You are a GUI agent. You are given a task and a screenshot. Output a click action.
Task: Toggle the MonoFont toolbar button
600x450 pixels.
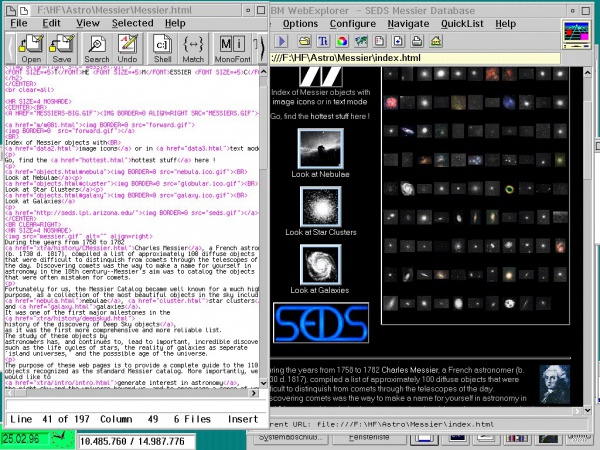tap(232, 47)
